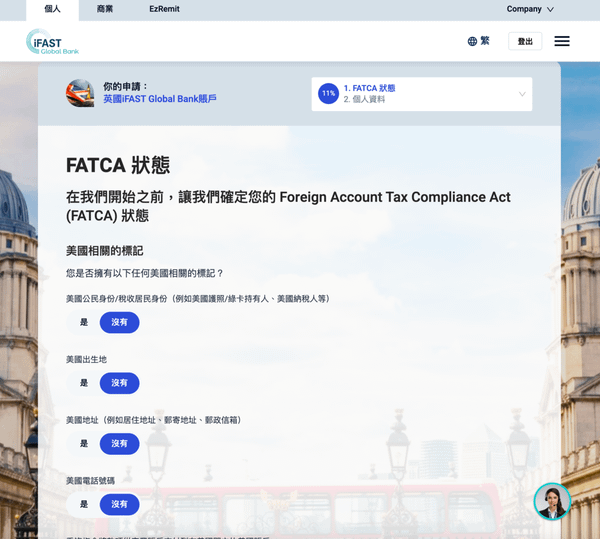Select 沒有 for 美國地址
The height and width of the screenshot is (539, 600).
coord(119,444)
